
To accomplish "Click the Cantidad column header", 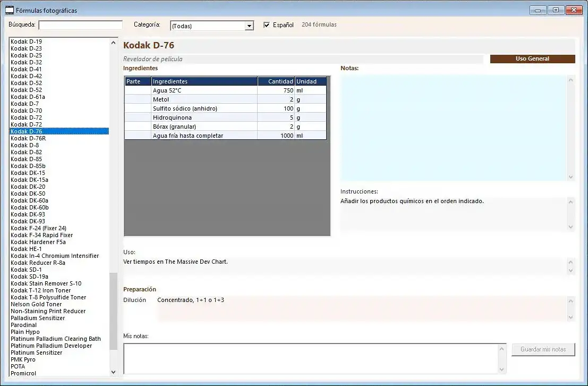I will click(276, 81).
